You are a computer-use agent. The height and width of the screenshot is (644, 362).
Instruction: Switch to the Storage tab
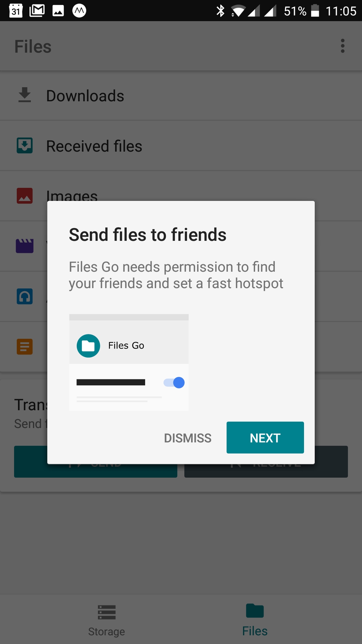click(107, 620)
